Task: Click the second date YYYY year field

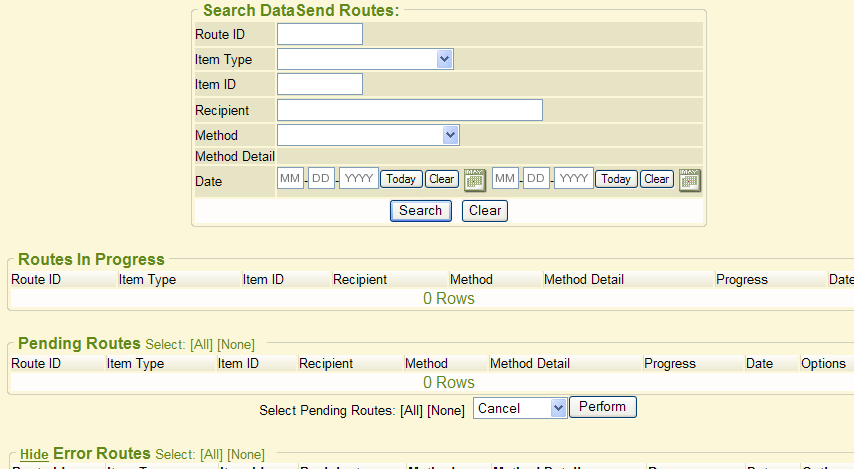Action: pyautogui.click(x=574, y=179)
